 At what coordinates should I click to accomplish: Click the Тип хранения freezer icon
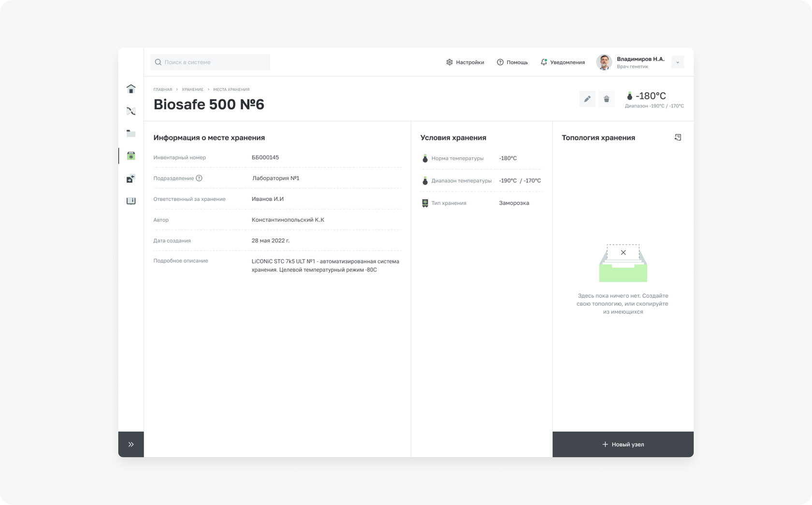click(425, 203)
